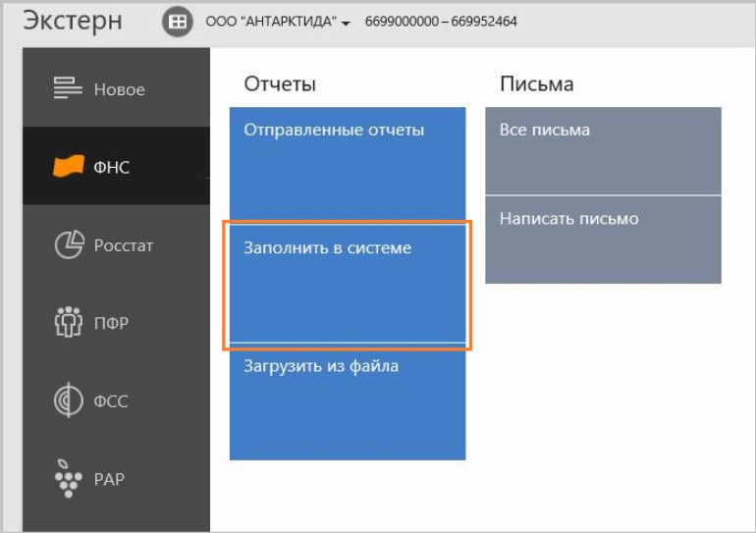Select the ФСС circular icon
The image size is (756, 533).
point(67,401)
